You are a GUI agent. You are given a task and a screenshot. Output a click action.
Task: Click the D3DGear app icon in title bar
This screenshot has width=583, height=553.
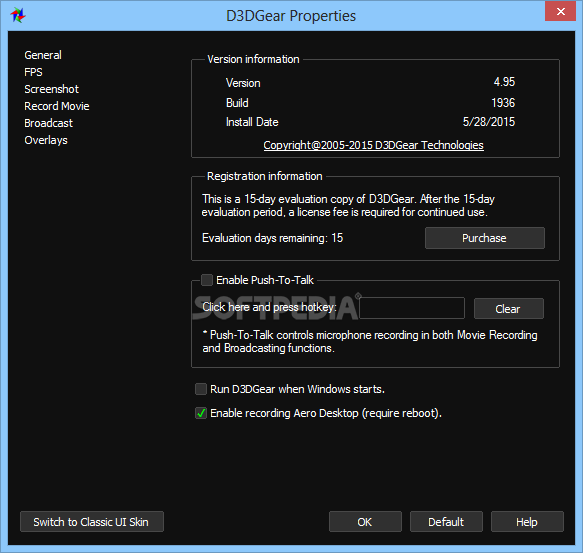17,16
